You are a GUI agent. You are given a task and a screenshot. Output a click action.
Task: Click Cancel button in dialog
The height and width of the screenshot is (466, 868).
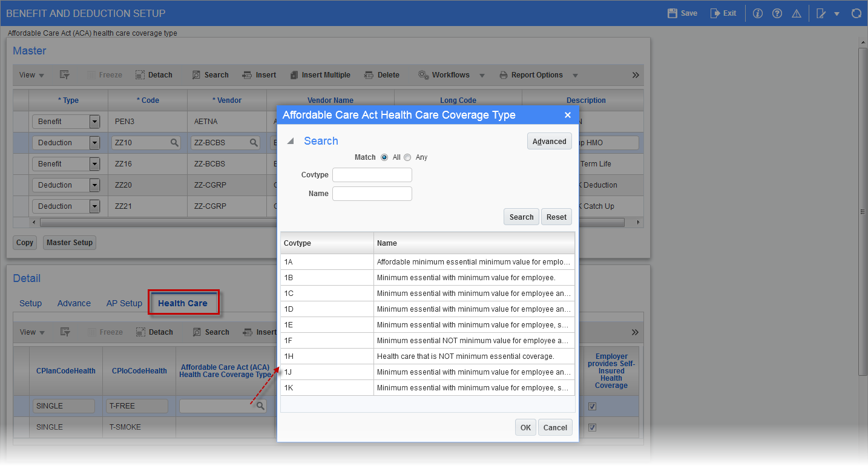555,427
